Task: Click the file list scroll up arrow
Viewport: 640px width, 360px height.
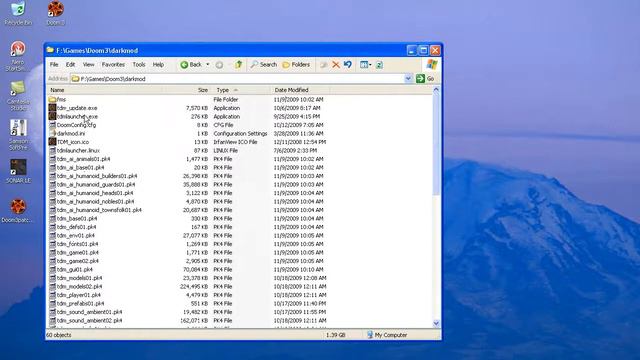Action: [436, 90]
